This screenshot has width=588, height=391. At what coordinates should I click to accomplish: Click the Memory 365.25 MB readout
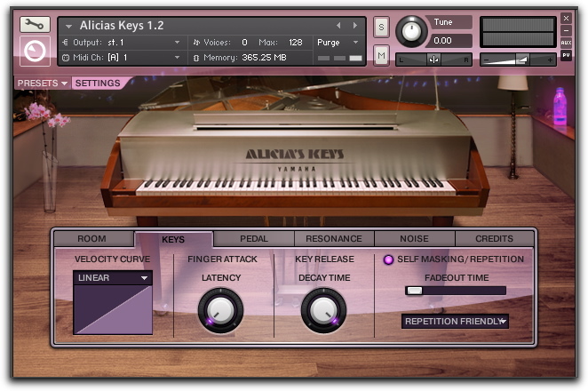click(x=264, y=58)
